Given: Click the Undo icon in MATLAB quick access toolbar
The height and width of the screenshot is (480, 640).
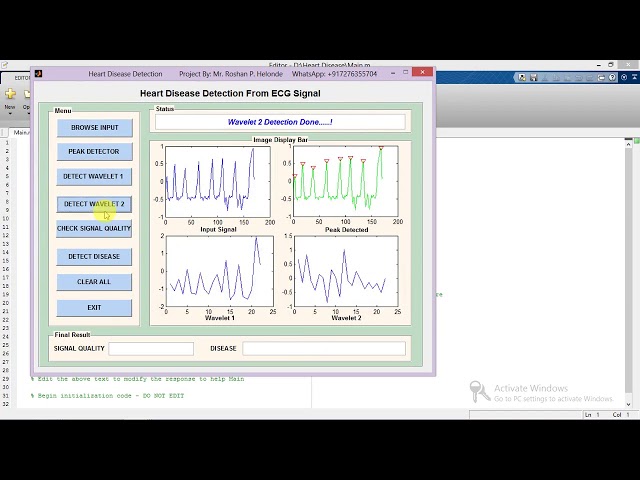Looking at the screenshot, I should click(578, 78).
